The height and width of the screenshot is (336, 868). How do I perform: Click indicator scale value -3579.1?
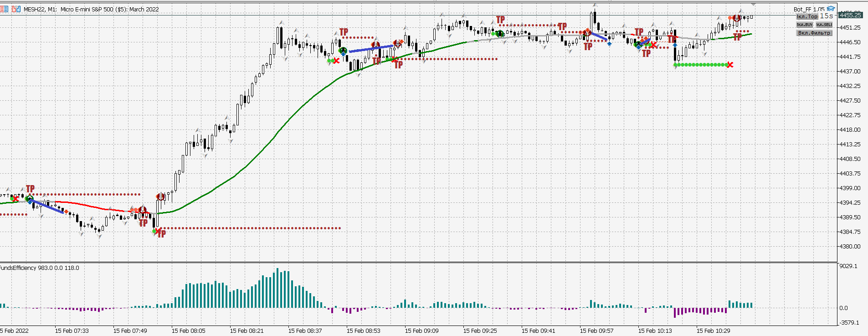click(x=849, y=322)
